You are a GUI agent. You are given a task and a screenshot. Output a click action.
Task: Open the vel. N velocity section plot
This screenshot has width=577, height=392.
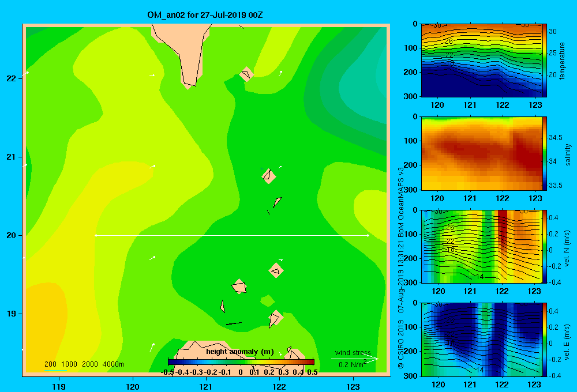tap(481, 246)
